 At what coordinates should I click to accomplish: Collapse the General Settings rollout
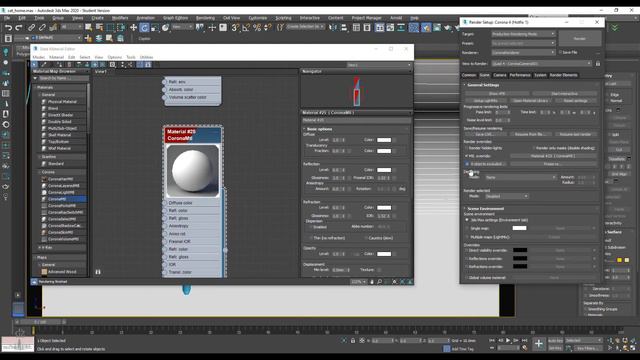click(483, 85)
